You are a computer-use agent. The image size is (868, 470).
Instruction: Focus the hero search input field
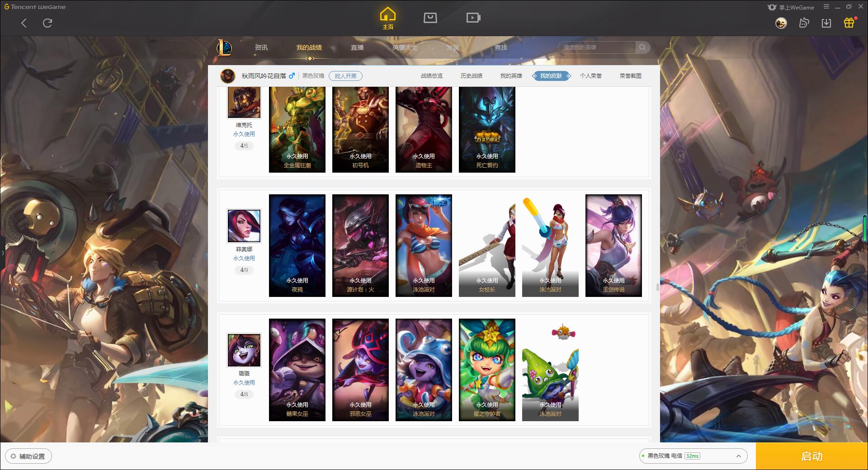pyautogui.click(x=598, y=47)
